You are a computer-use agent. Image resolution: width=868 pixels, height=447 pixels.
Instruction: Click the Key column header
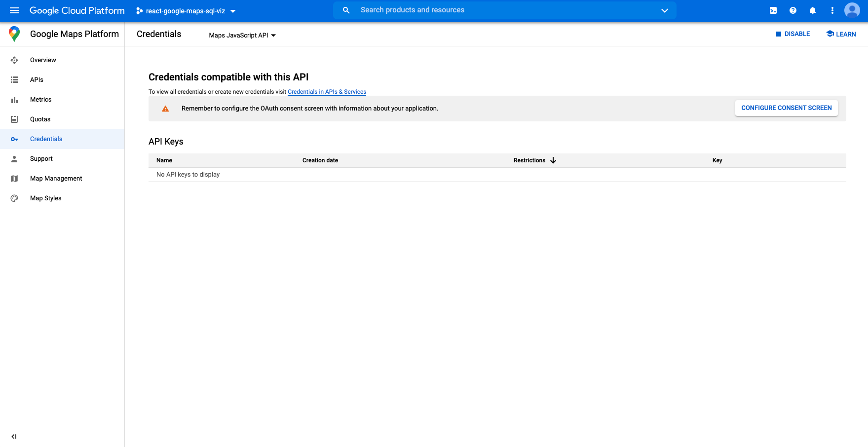(717, 160)
